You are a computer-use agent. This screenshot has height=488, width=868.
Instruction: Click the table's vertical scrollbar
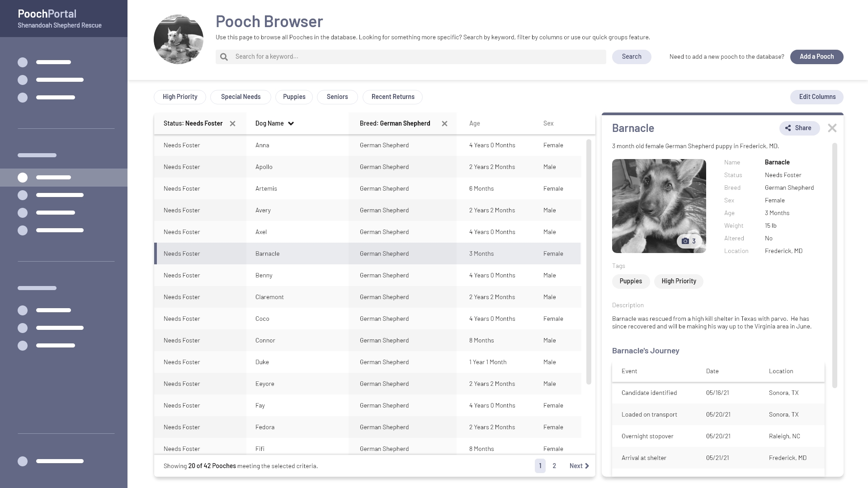coord(588,262)
